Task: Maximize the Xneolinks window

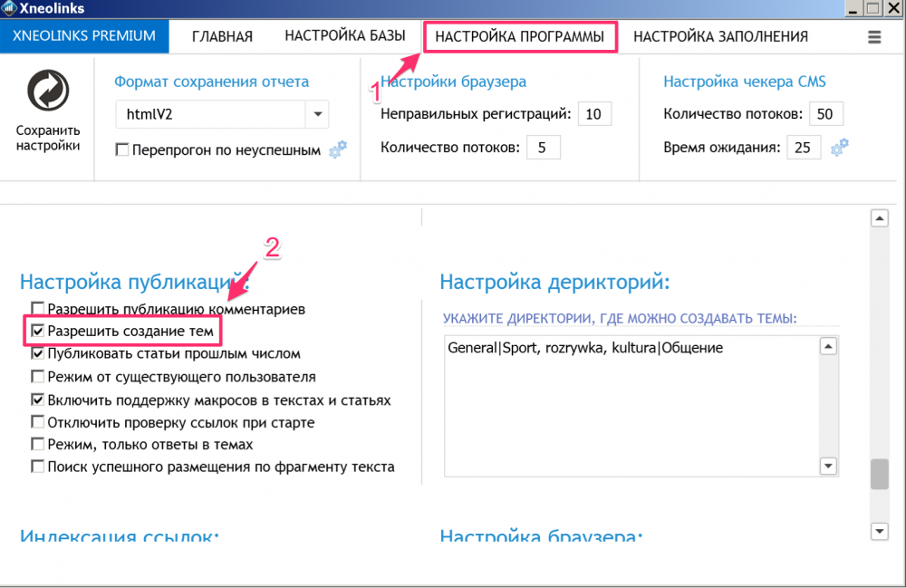Action: 872,8
